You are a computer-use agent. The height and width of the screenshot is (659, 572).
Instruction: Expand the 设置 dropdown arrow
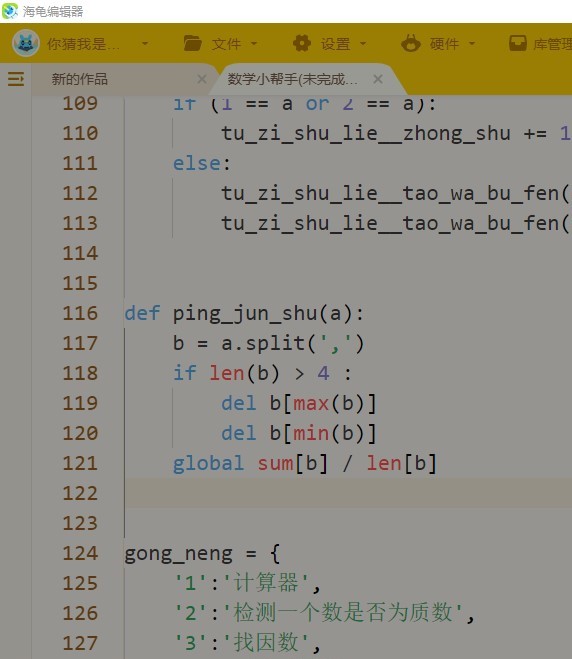pyautogui.click(x=363, y=43)
